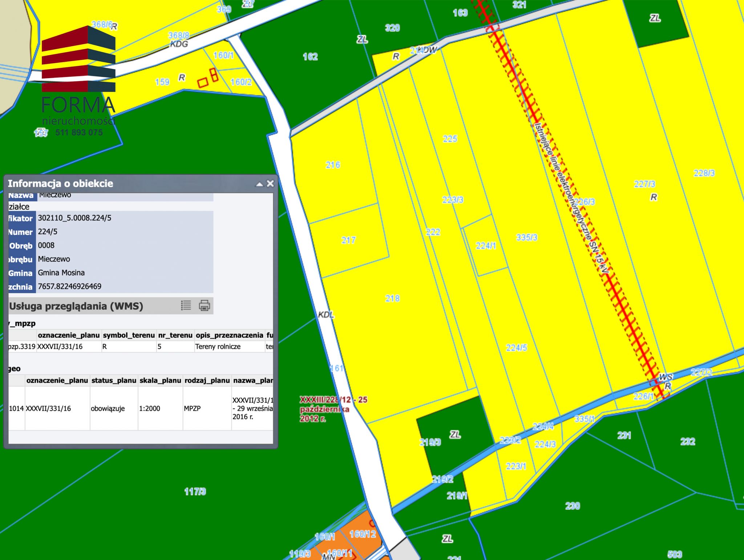Click the KDL road label
Screen dimensions: 744x560
coord(325,315)
